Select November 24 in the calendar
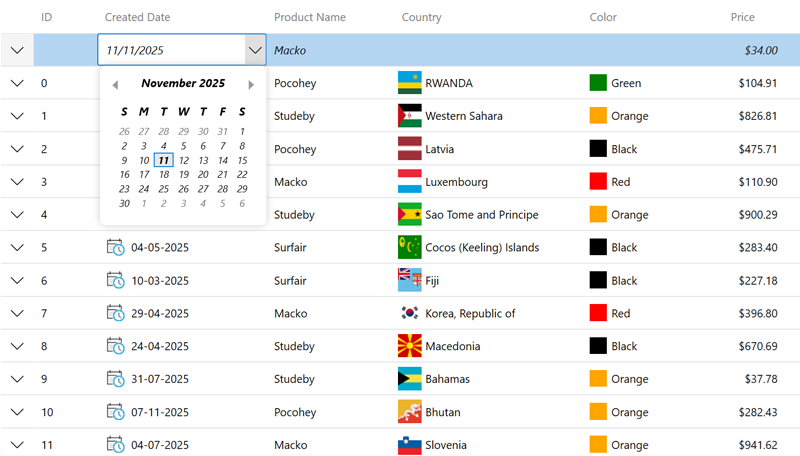This screenshot has width=800, height=456. click(x=144, y=189)
